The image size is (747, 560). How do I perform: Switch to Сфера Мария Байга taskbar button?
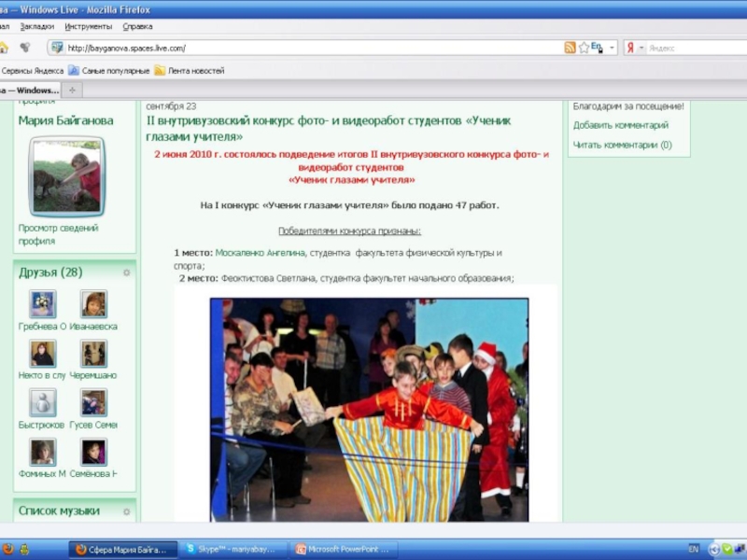point(123,550)
